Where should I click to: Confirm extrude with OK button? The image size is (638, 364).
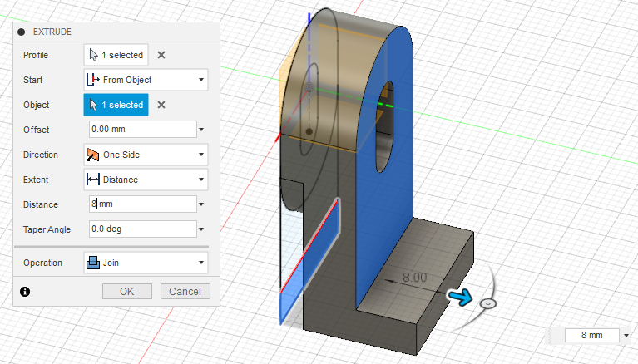(127, 291)
